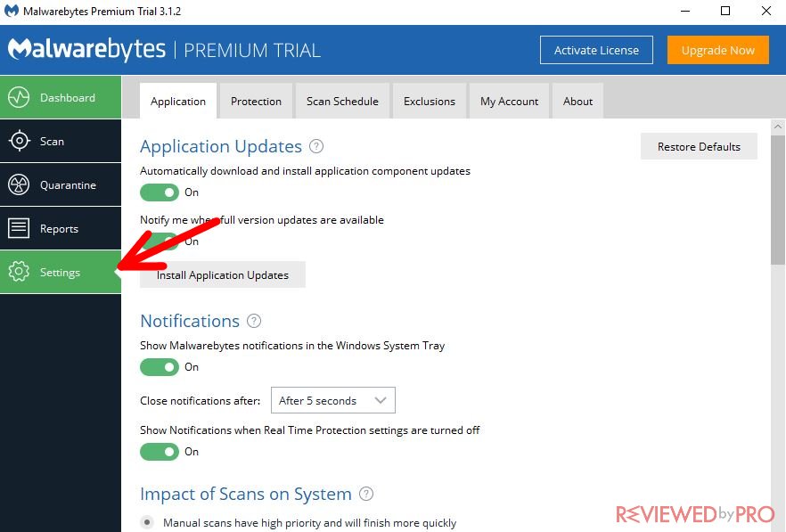Click Restore Defaults button
Image resolution: width=786 pixels, height=532 pixels.
699,146
